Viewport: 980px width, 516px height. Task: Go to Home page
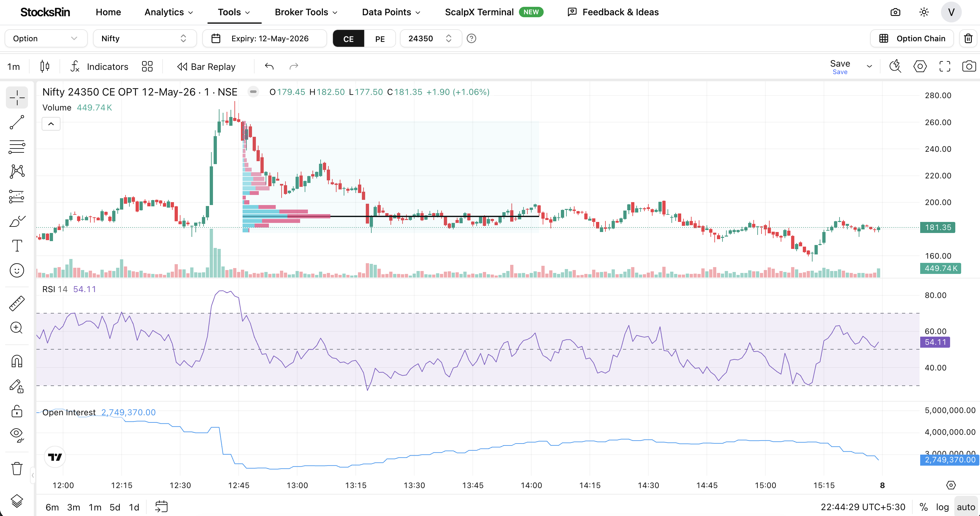[108, 12]
